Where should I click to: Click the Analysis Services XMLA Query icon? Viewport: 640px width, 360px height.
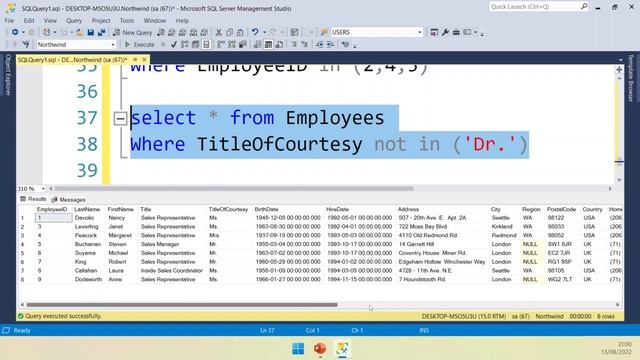[x=193, y=32]
